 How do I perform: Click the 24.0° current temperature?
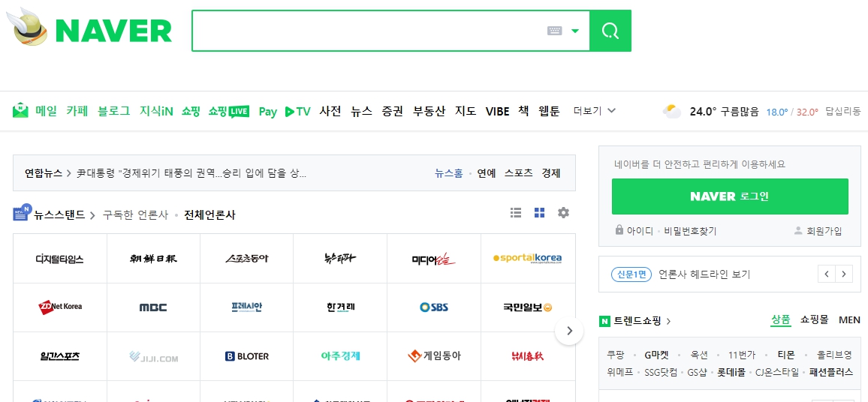[x=703, y=111]
